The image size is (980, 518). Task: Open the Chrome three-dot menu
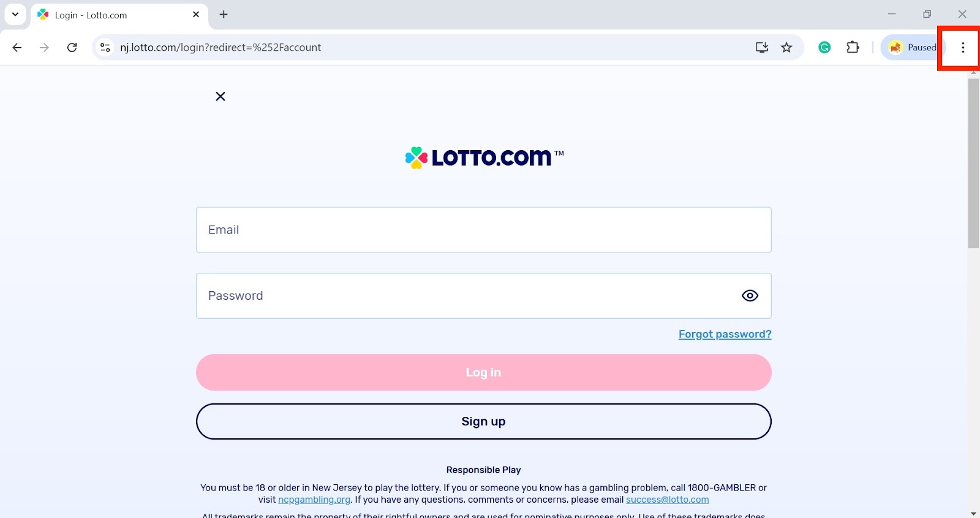(x=963, y=47)
